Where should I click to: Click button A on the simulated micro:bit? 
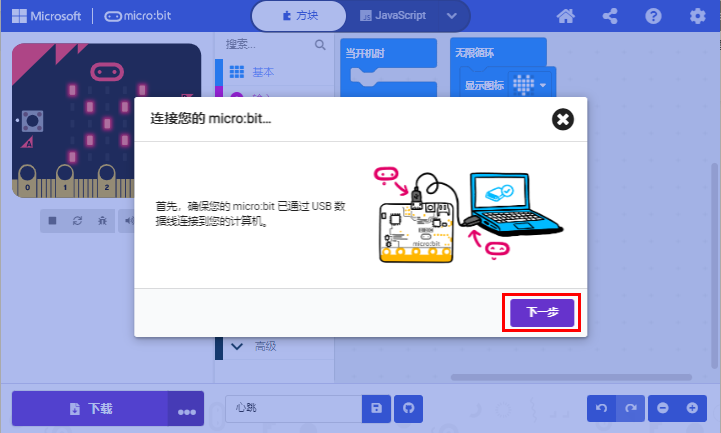click(x=33, y=121)
